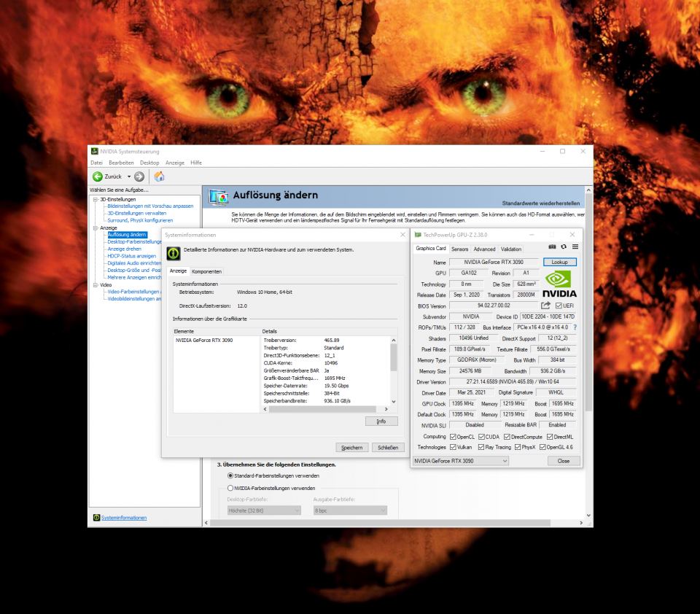
Task: Open Desktop-Farbtiefe dropdown
Action: click(x=264, y=510)
